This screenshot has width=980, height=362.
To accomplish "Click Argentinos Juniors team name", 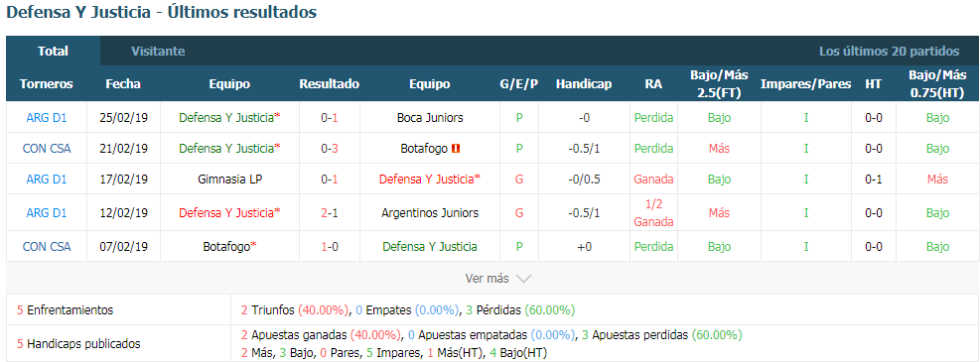I will pyautogui.click(x=430, y=213).
